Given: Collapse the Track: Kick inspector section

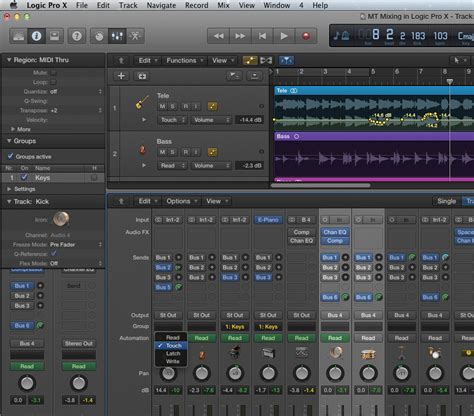Looking at the screenshot, I should coord(9,201).
